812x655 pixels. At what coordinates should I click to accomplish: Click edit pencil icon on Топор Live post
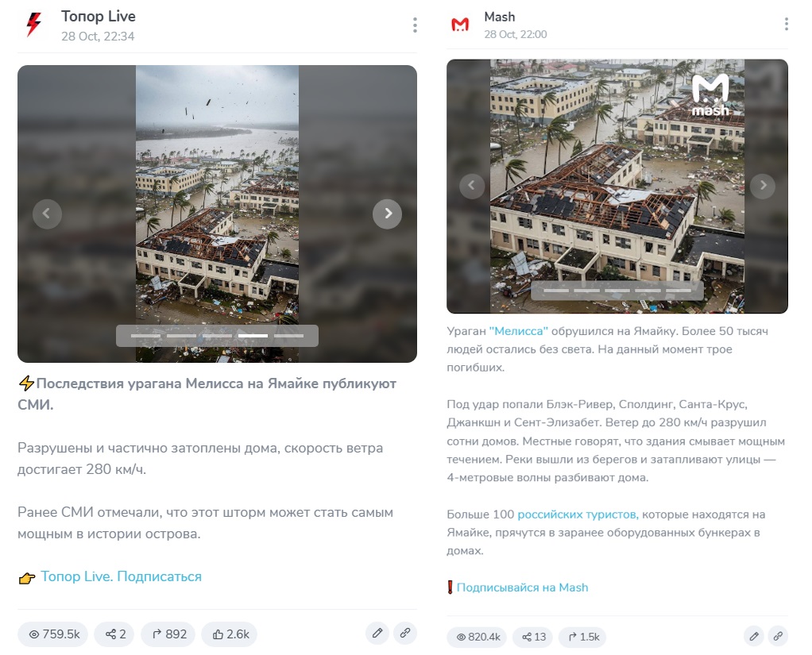click(x=377, y=633)
